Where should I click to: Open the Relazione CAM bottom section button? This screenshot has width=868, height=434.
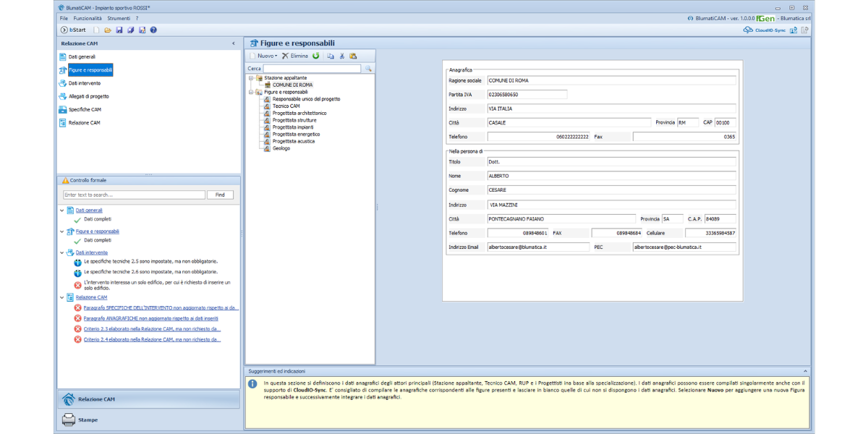(148, 399)
